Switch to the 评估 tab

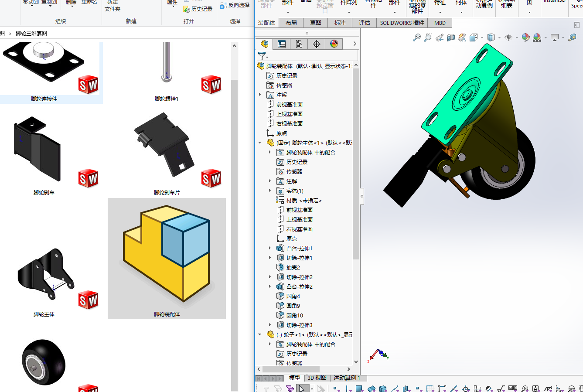365,23
